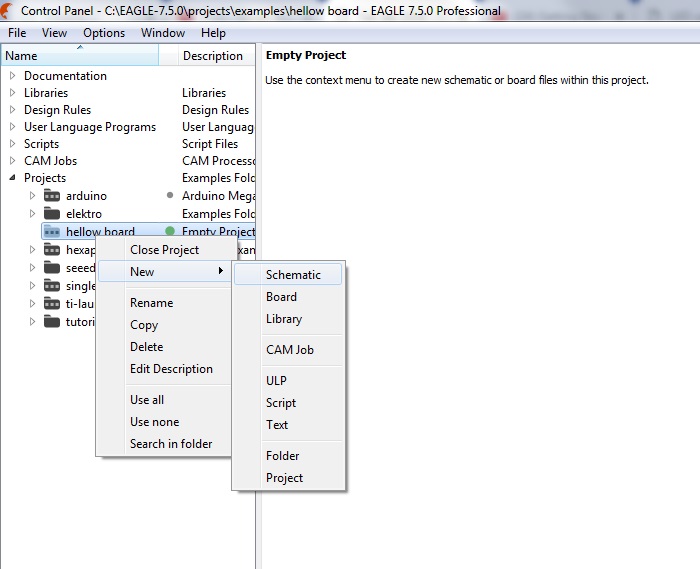The image size is (700, 569).
Task: Create a new Board from submenu
Action: pyautogui.click(x=288, y=297)
